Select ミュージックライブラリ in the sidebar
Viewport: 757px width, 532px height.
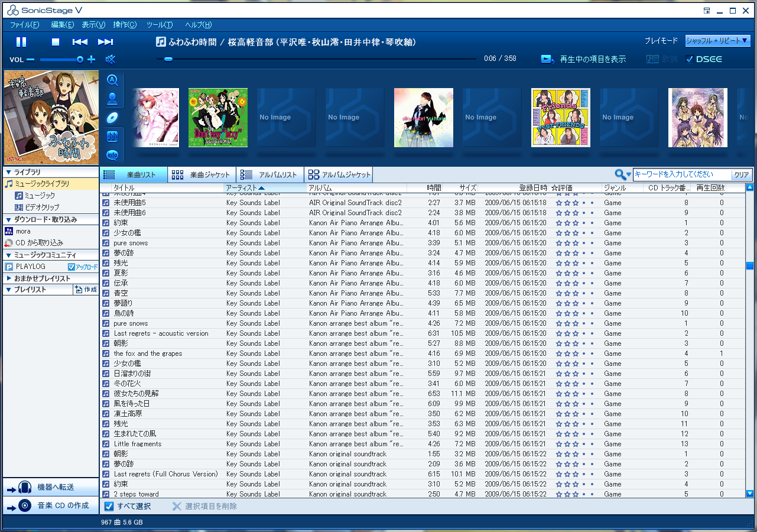[x=51, y=184]
